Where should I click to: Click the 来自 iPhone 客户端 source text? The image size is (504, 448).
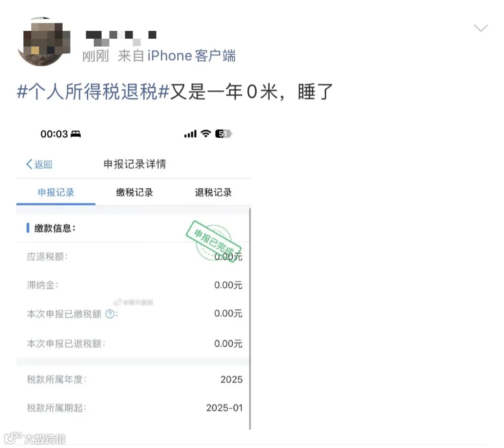pos(176,56)
